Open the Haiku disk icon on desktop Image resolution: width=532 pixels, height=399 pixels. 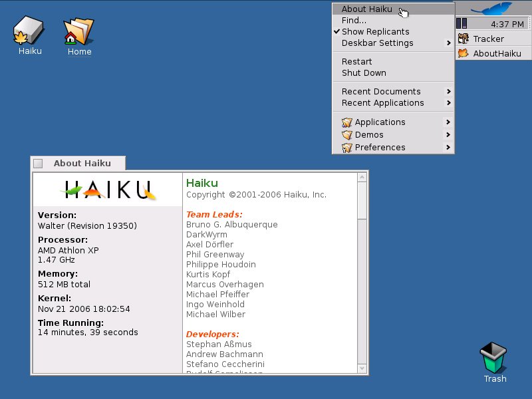[29, 31]
